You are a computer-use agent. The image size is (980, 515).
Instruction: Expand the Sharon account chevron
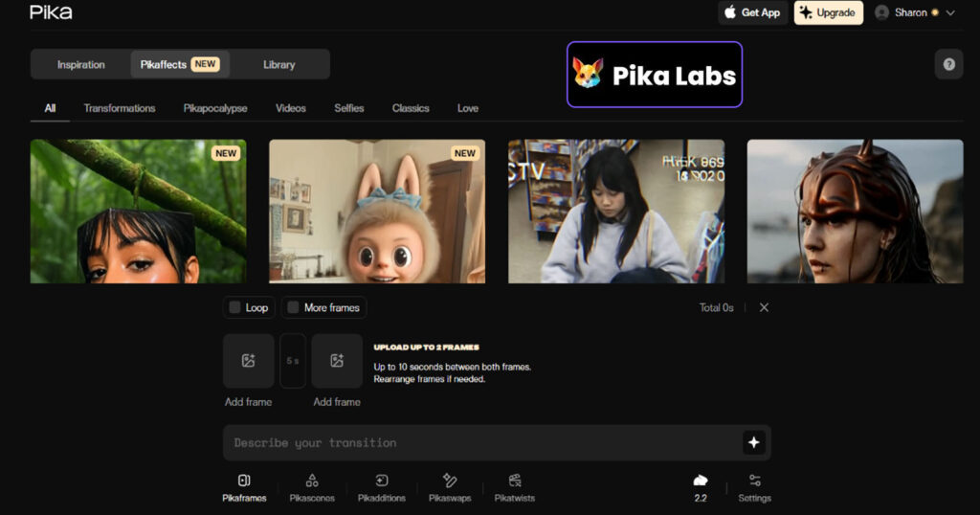pos(950,12)
